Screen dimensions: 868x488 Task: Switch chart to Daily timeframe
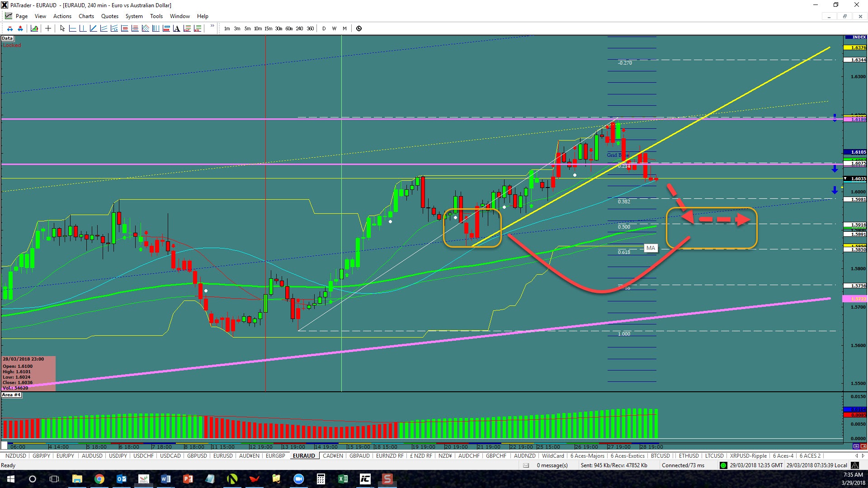coord(324,28)
